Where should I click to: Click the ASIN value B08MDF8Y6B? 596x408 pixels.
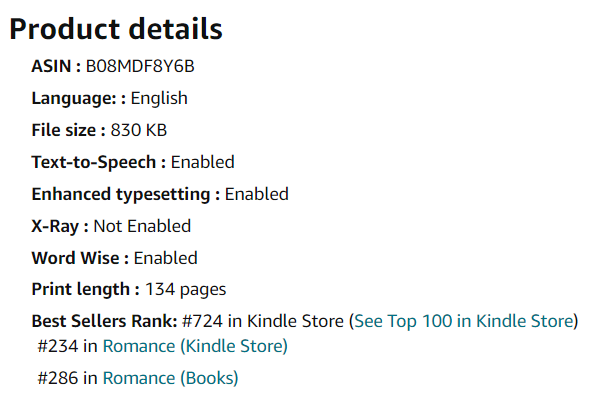[x=140, y=67]
